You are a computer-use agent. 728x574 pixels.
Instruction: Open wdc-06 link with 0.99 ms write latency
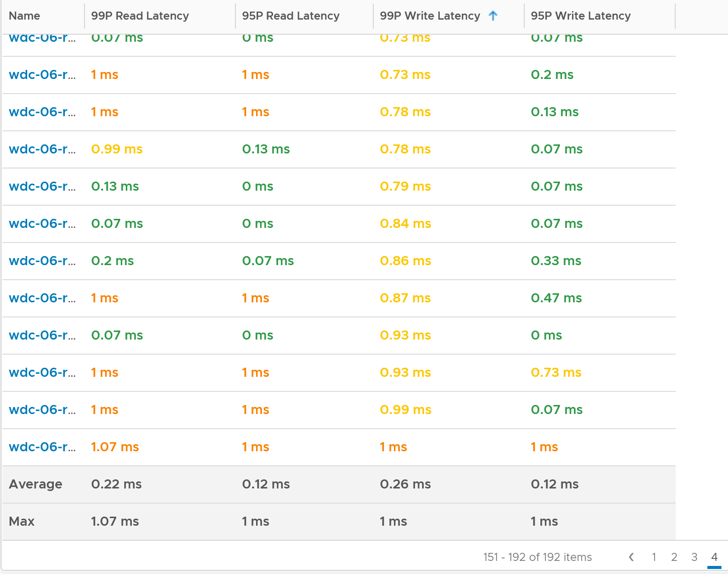pos(42,409)
